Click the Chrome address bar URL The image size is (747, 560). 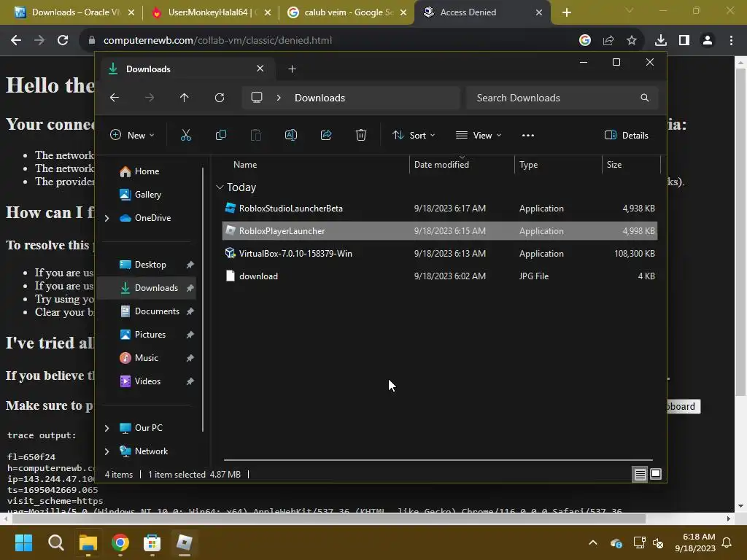coord(217,41)
